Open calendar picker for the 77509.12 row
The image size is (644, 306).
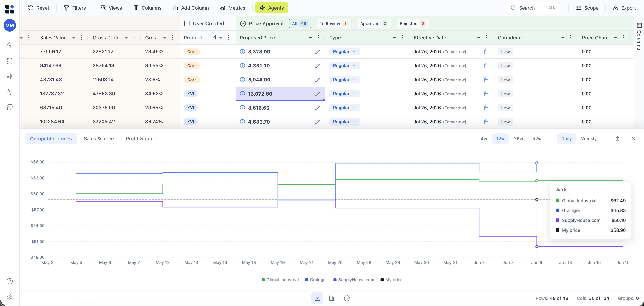486,52
